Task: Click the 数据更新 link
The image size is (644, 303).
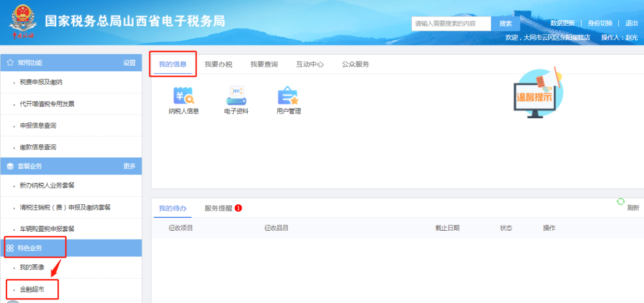Action: [x=562, y=23]
